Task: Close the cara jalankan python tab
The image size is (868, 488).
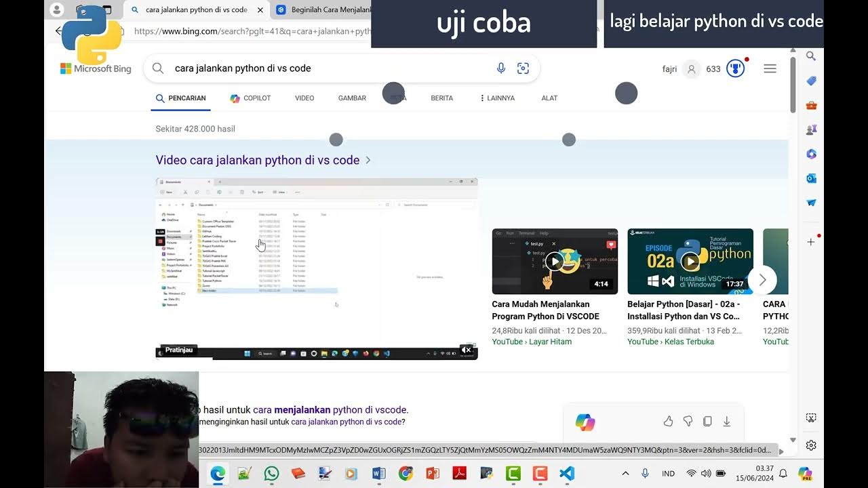Action: [260, 10]
